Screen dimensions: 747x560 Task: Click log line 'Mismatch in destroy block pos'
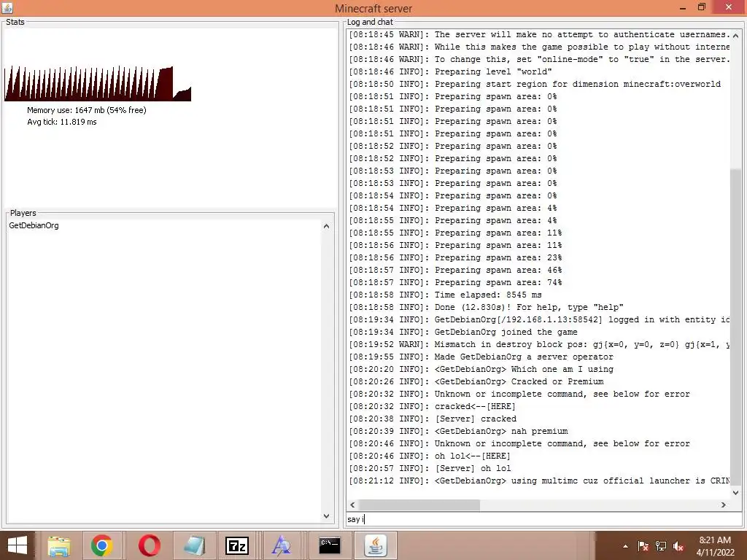(539, 344)
